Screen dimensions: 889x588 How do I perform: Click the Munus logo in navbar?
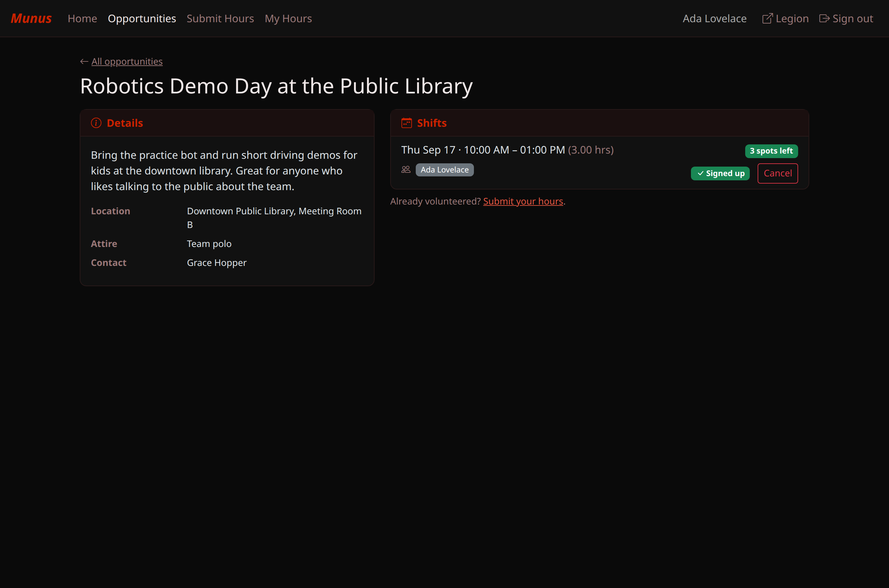coord(31,18)
